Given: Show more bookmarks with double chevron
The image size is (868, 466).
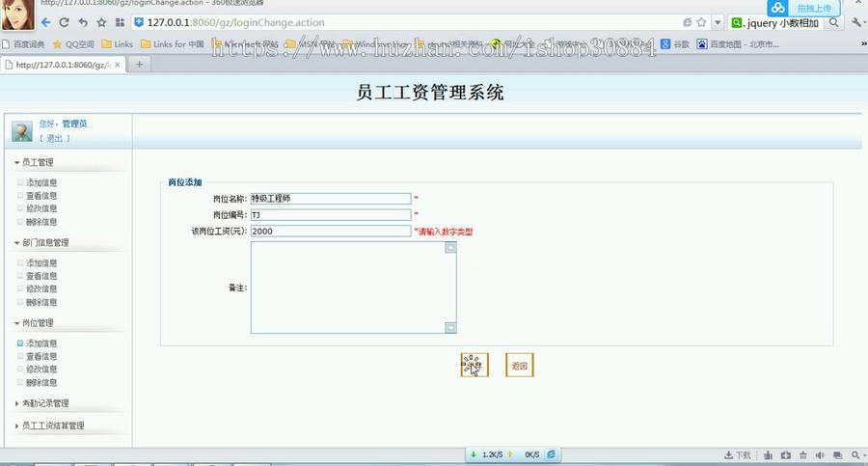Looking at the screenshot, I should [863, 44].
